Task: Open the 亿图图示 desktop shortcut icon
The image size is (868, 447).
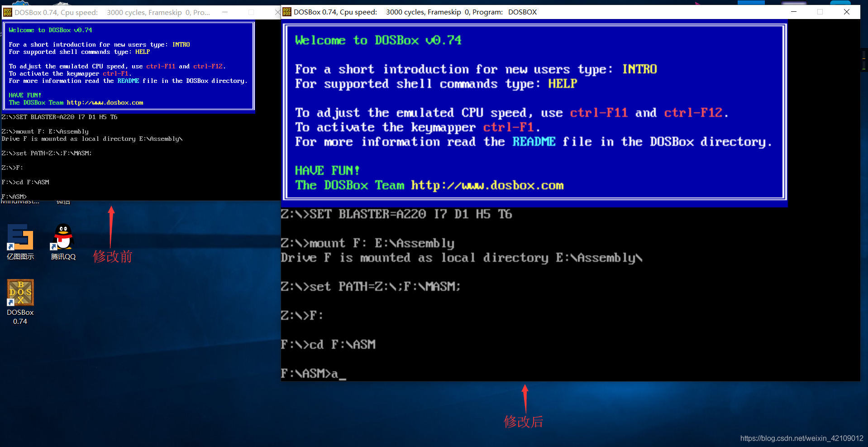Action: 20,237
